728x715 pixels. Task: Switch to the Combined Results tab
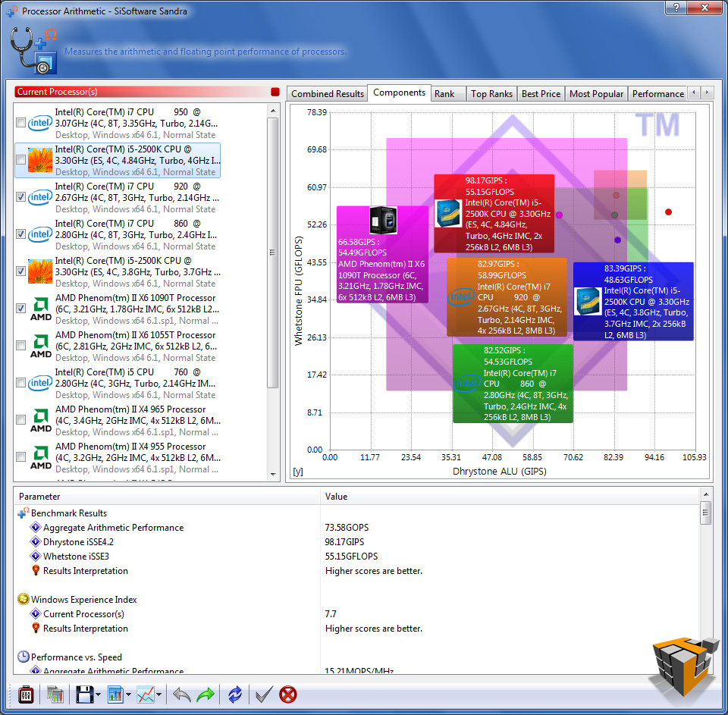point(328,94)
